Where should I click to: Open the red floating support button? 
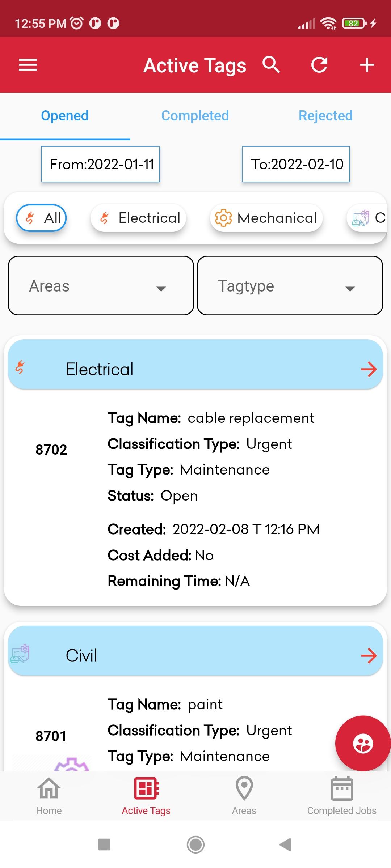[363, 743]
